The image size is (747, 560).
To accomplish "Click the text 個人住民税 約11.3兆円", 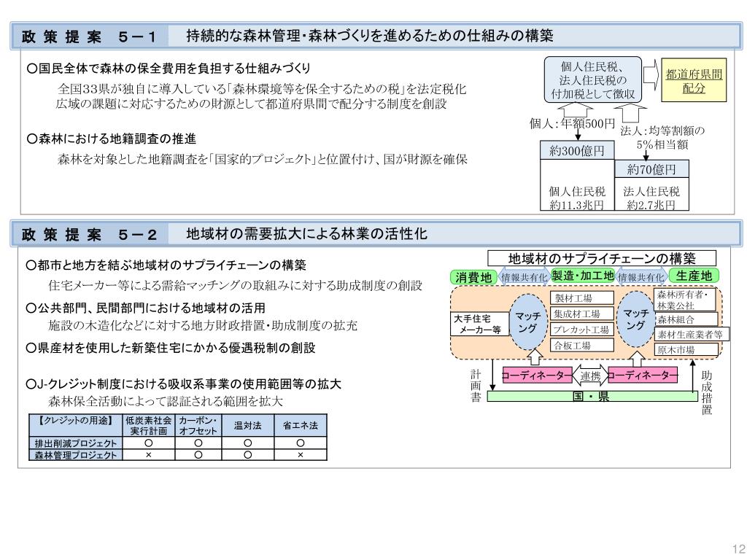I will [577, 198].
